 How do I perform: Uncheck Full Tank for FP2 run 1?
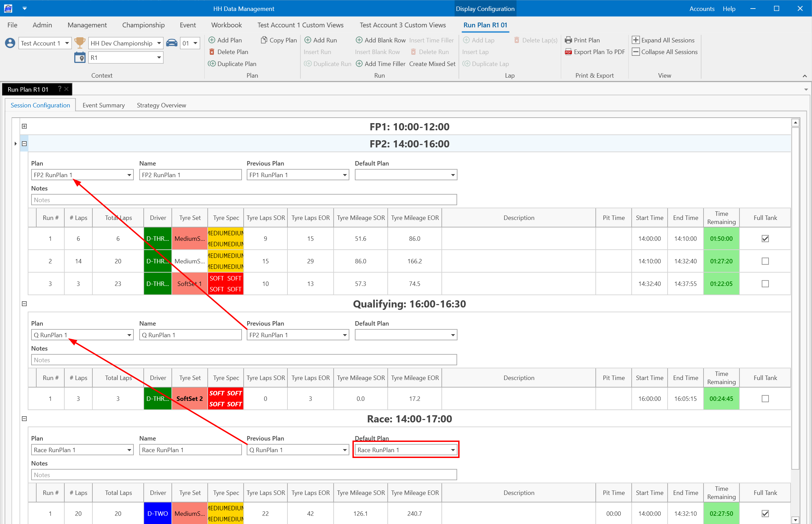(765, 239)
